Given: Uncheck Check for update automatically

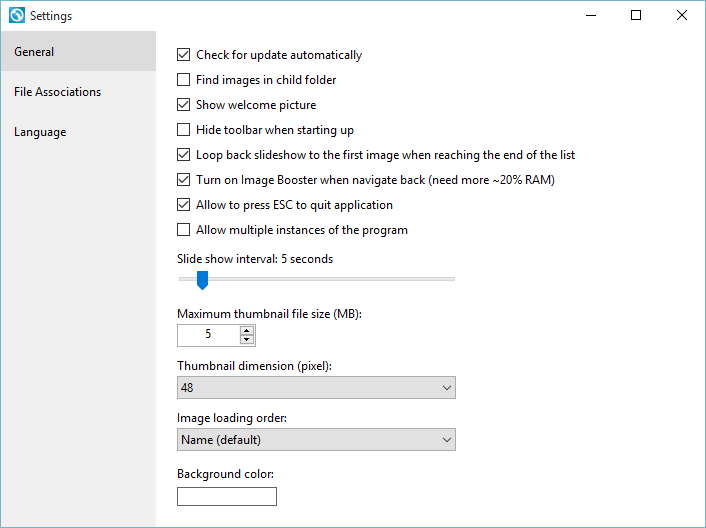Looking at the screenshot, I should [x=183, y=54].
